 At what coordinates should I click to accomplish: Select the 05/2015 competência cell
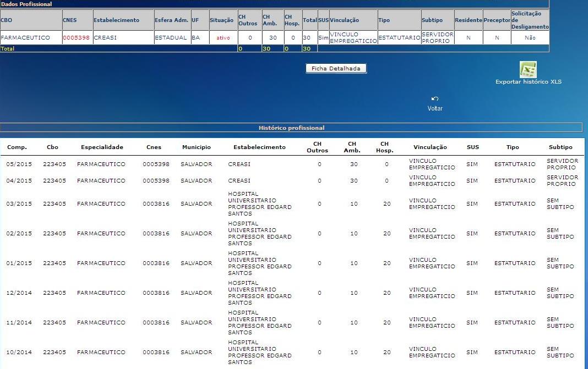[19, 164]
